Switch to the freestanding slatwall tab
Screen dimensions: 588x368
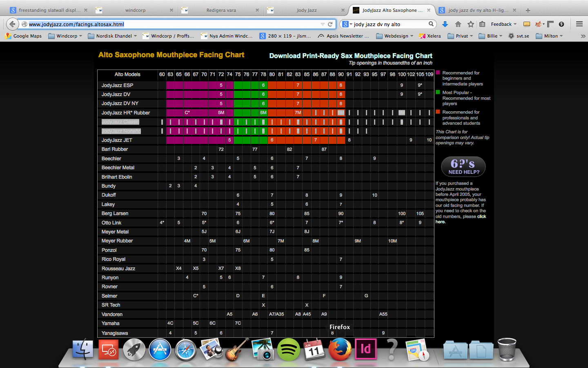point(49,10)
